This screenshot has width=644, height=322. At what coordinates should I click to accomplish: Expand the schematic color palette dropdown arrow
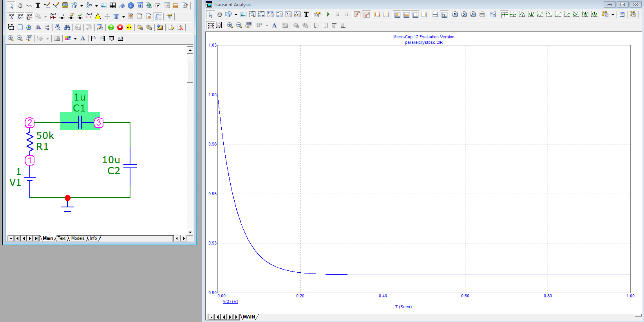point(75,38)
